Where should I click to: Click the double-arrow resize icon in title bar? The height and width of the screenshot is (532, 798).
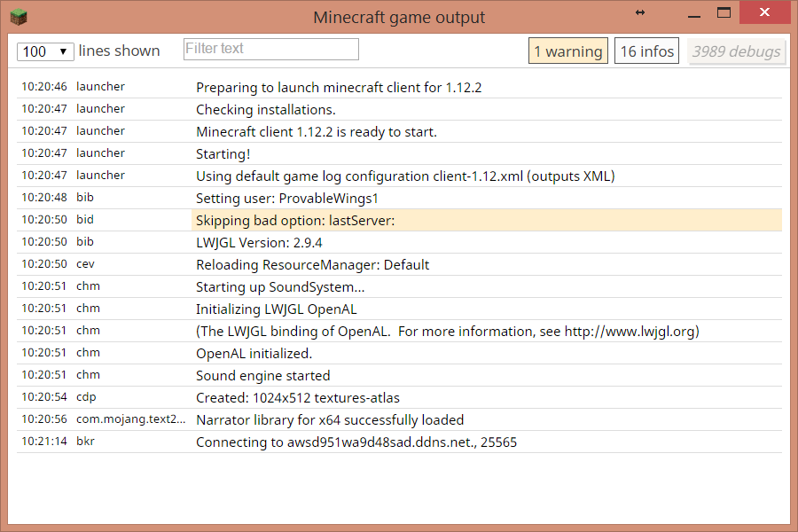[x=641, y=12]
